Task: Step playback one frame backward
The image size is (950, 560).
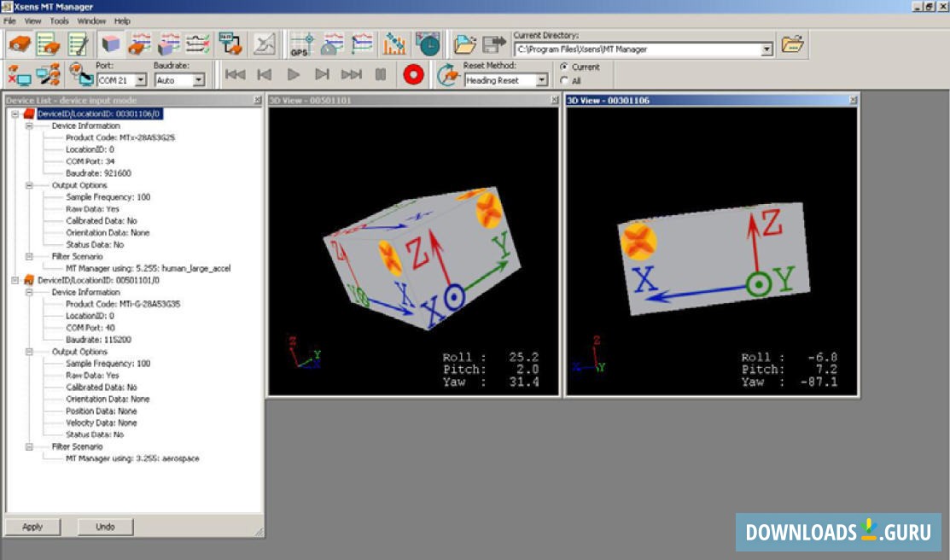Action: click(x=264, y=74)
